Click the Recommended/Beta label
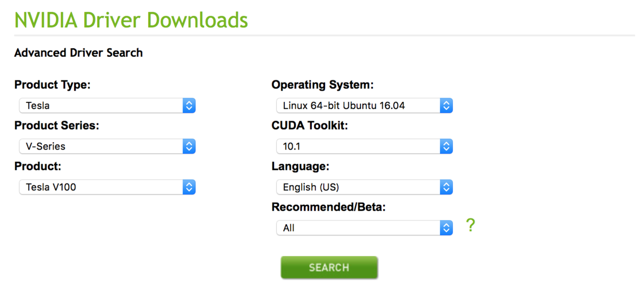 [x=329, y=207]
